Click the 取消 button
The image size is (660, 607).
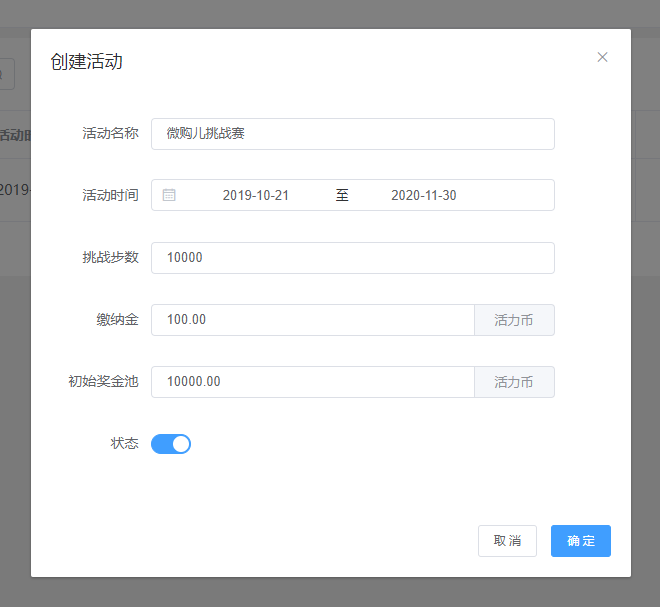(507, 541)
